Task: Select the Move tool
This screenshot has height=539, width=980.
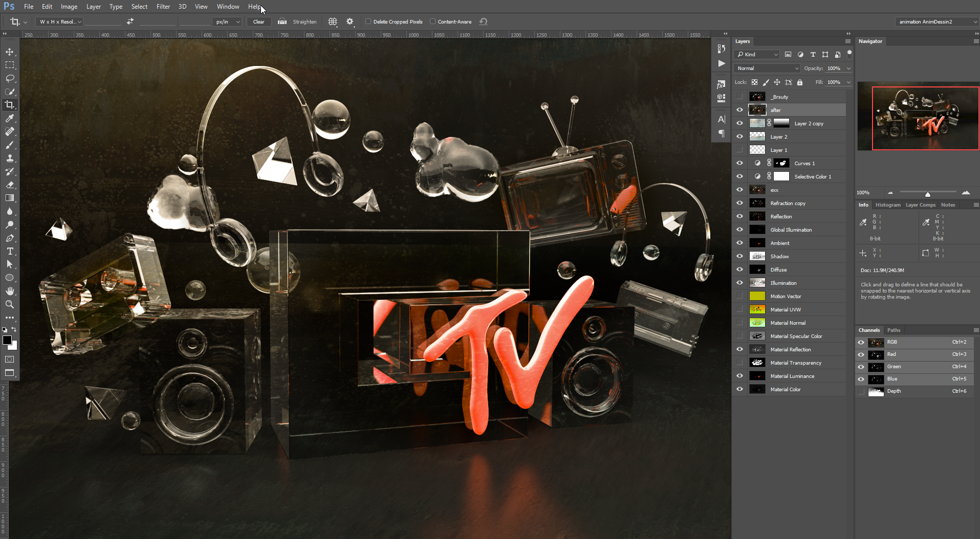Action: [x=10, y=52]
